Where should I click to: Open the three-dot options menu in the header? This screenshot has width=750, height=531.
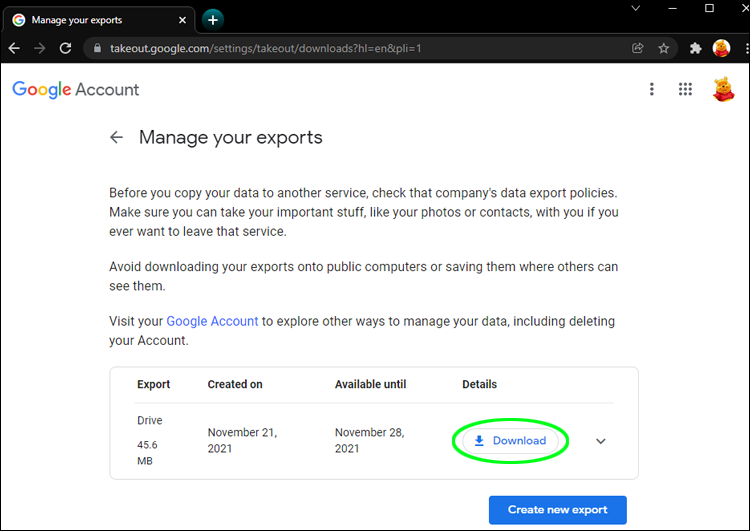(x=652, y=89)
